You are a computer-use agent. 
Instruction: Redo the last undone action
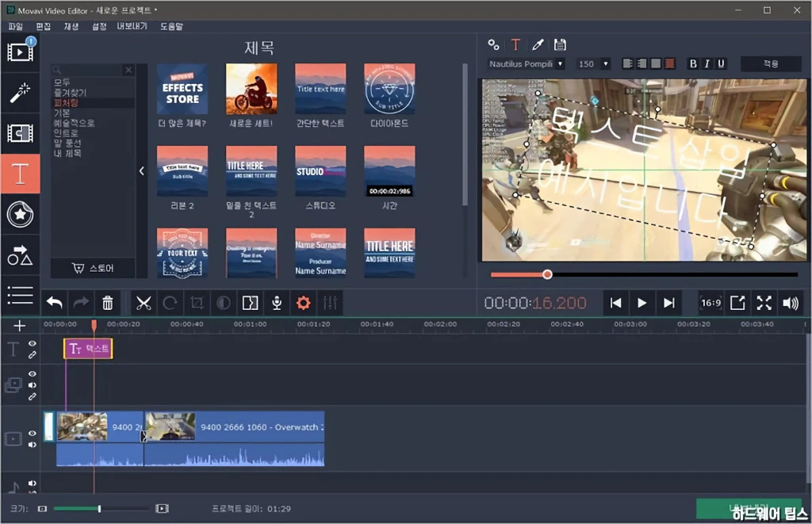pyautogui.click(x=81, y=302)
